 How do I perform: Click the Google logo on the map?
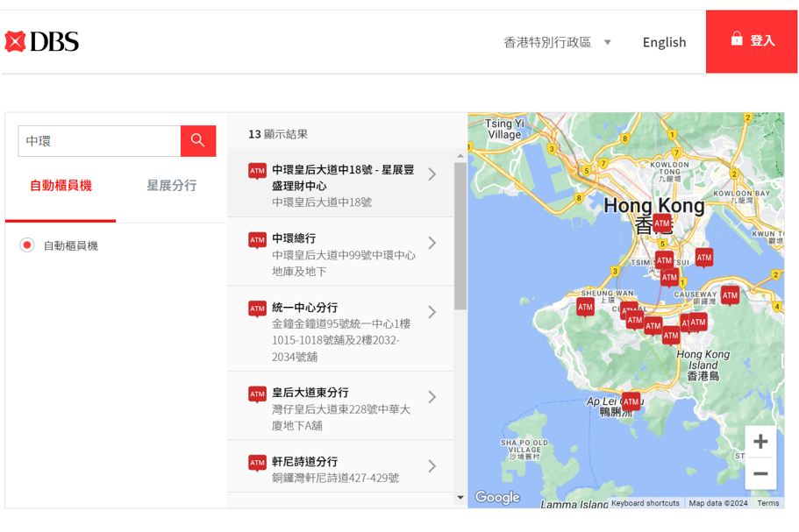(x=497, y=497)
